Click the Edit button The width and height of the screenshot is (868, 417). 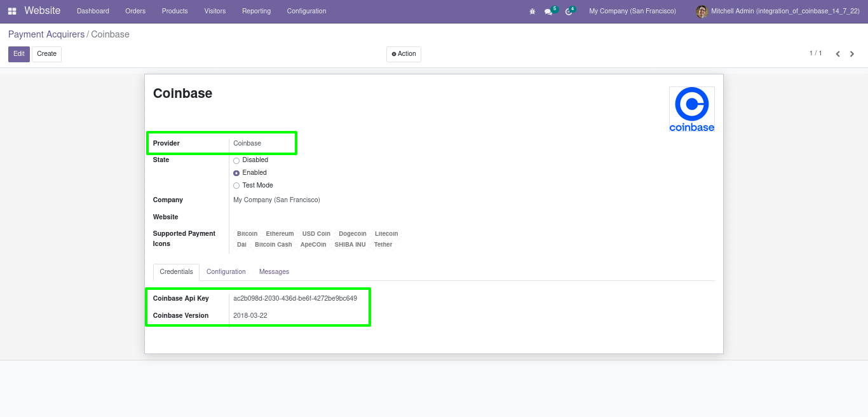[x=19, y=54]
